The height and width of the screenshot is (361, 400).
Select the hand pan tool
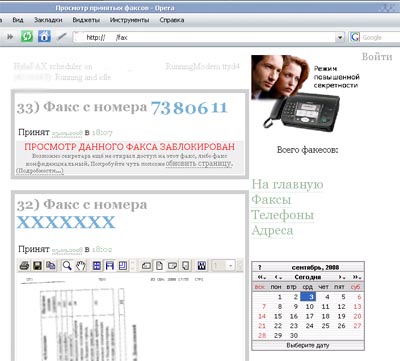tap(80, 266)
